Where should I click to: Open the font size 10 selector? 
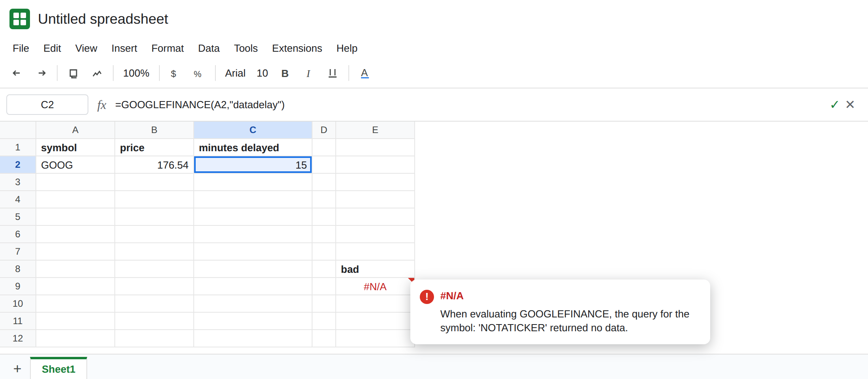click(x=262, y=73)
